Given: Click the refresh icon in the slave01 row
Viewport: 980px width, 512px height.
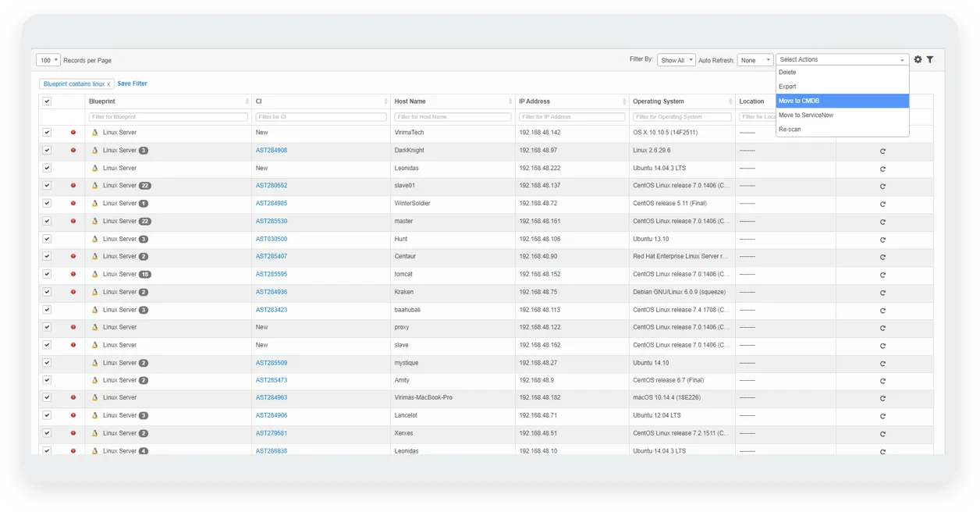Looking at the screenshot, I should [882, 187].
